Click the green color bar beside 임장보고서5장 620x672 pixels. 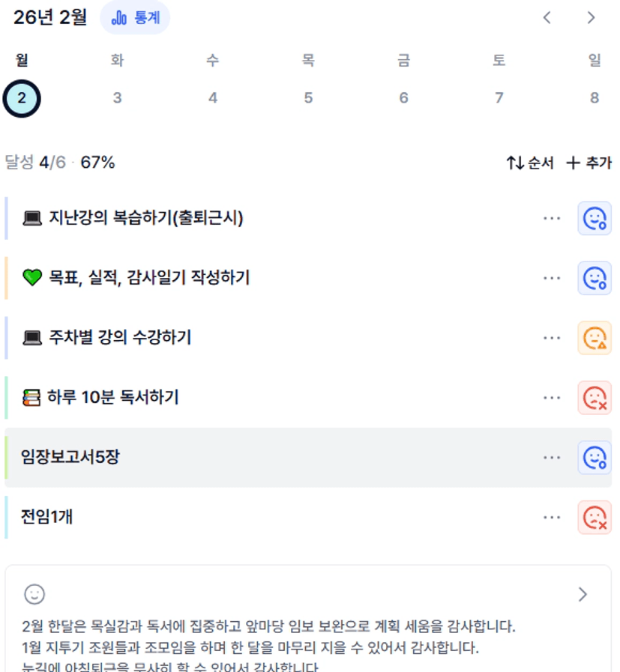click(x=7, y=458)
